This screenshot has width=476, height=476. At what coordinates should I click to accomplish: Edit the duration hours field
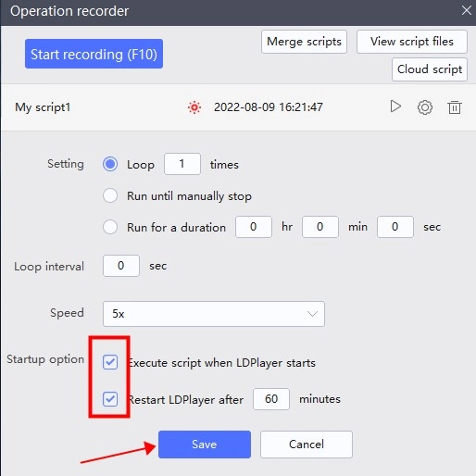coord(254,227)
